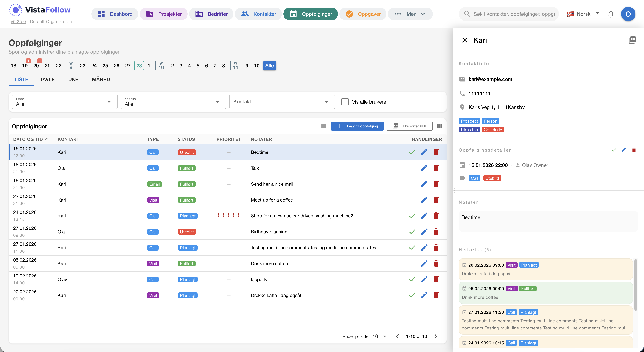This screenshot has width=644, height=352.
Task: Open the Kontakter navigation item
Action: pos(258,14)
